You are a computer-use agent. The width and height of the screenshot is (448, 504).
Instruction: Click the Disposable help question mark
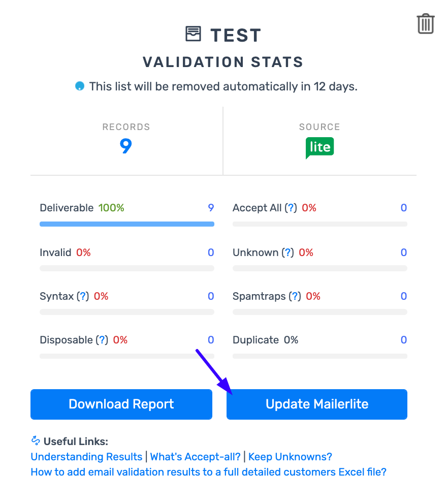102,340
